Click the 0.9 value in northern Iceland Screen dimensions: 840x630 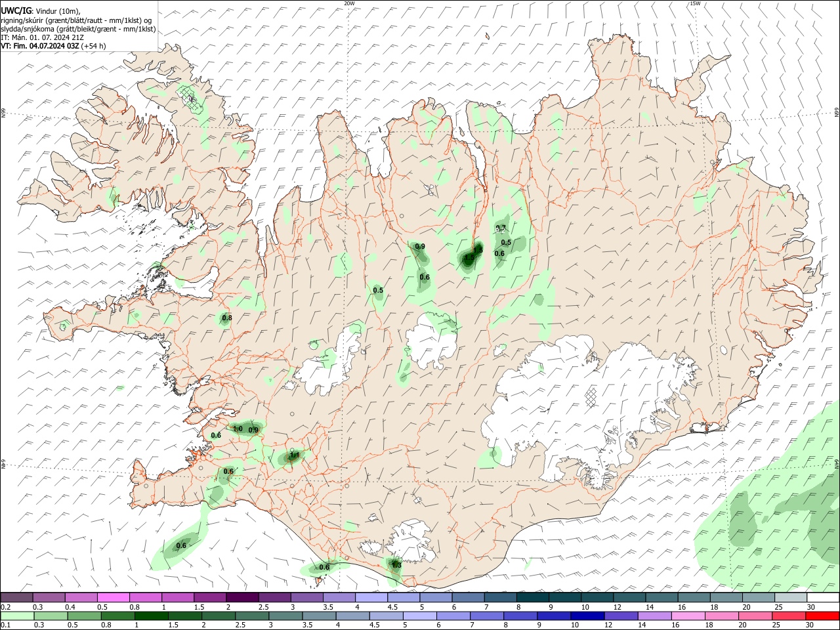point(420,247)
